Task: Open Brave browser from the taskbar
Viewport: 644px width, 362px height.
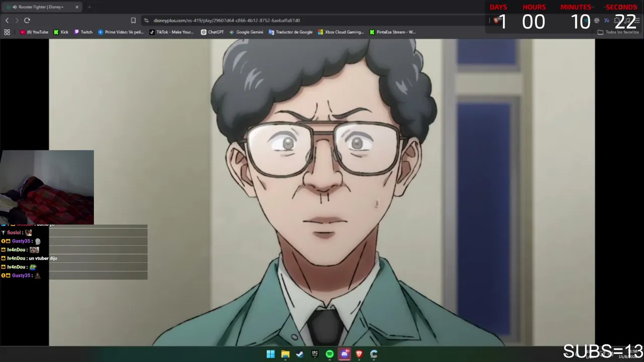Action: click(x=359, y=354)
